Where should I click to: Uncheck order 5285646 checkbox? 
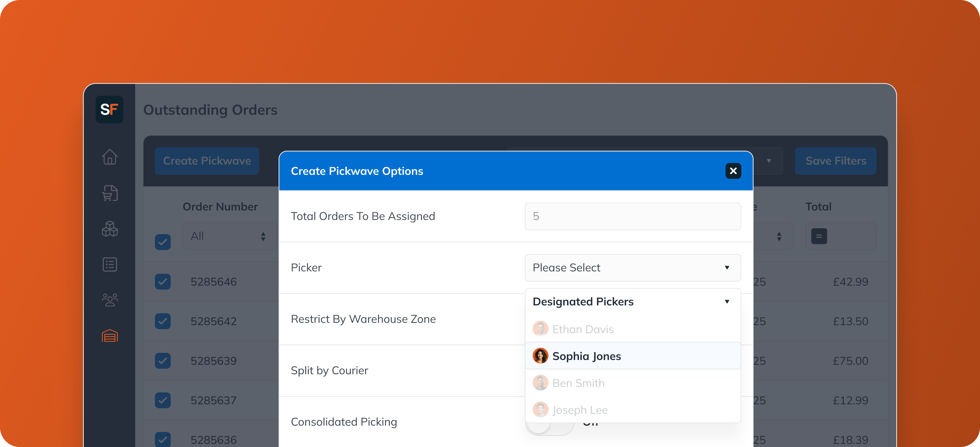163,282
